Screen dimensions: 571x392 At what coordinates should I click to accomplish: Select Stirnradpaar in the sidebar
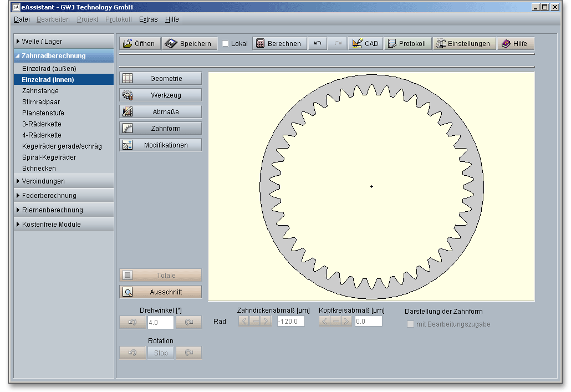pos(41,102)
